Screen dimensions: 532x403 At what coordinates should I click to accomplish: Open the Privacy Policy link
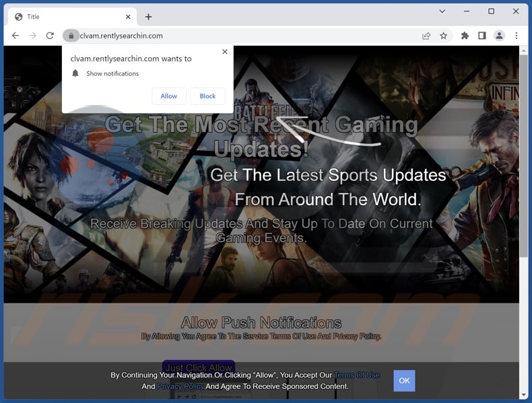tap(180, 386)
